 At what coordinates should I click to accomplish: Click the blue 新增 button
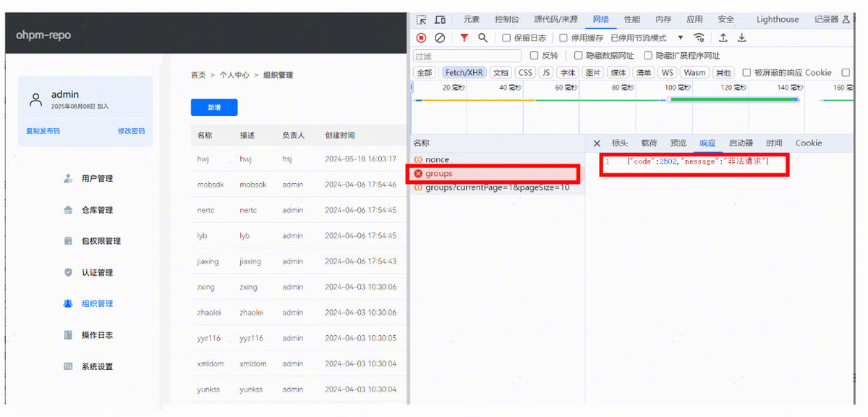[214, 107]
